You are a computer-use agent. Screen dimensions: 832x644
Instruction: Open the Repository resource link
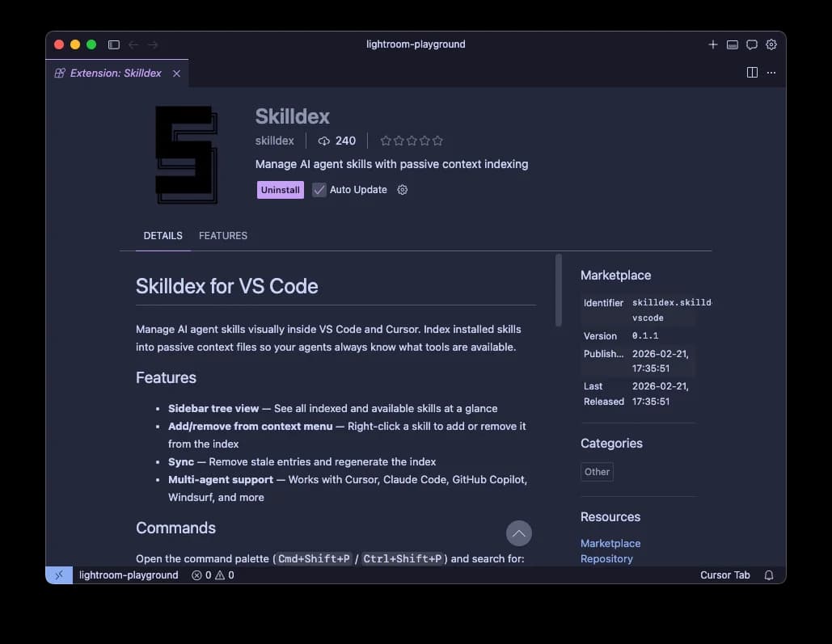click(606, 558)
